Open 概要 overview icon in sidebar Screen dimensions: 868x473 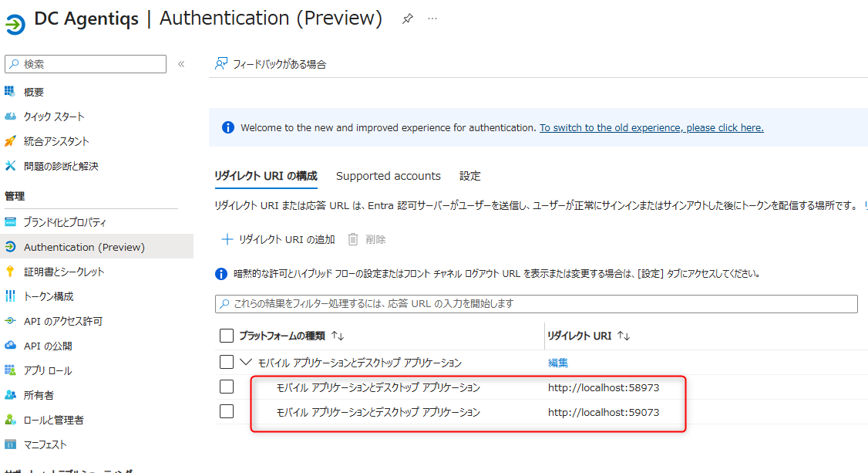[10, 91]
